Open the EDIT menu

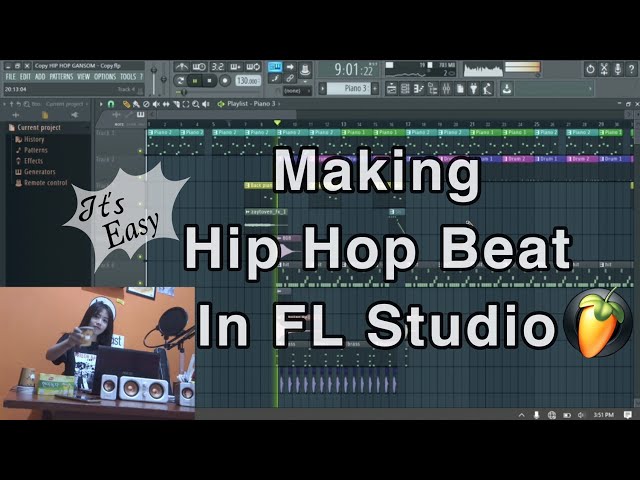pos(25,77)
